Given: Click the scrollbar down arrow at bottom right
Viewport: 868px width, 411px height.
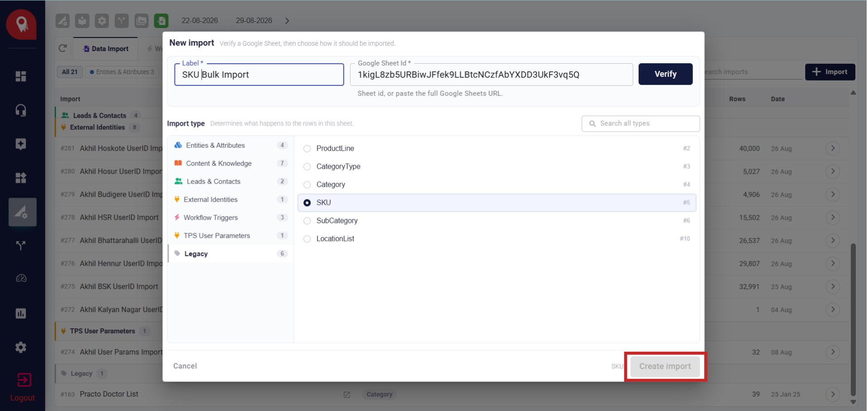Looking at the screenshot, I should 853,402.
